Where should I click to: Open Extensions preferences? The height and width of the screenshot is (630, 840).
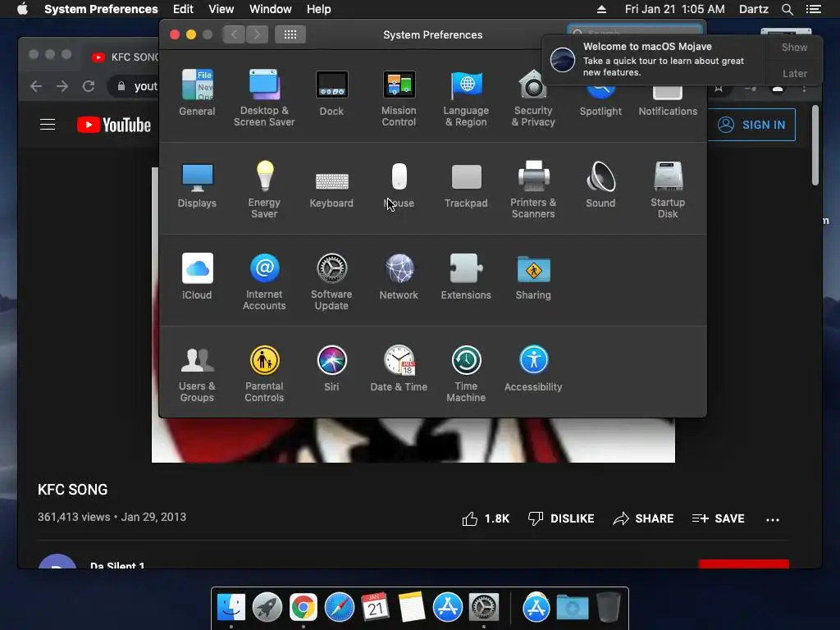pyautogui.click(x=466, y=276)
